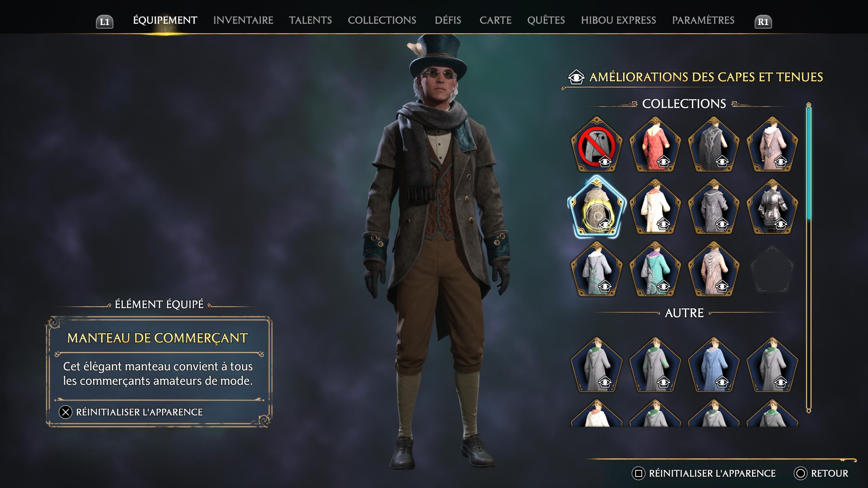Viewport: 868px width, 488px height.
Task: Select the no-appearance crossed-out cloak icon
Action: [596, 145]
